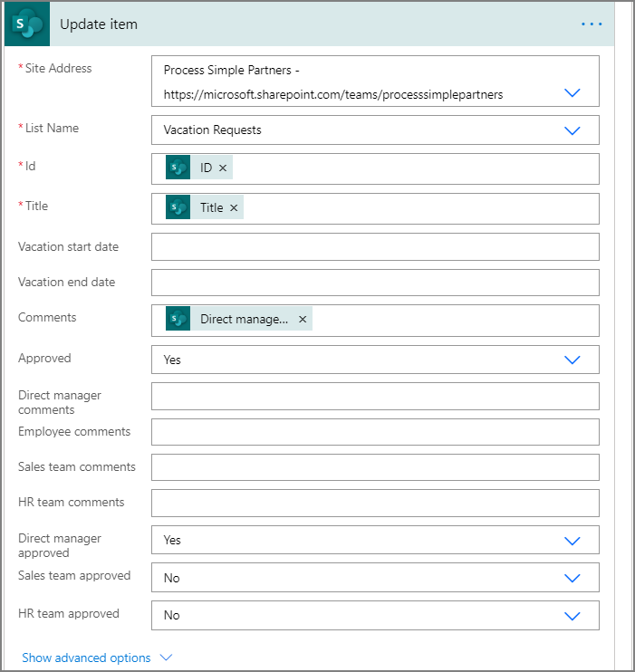Click the Update item header title

pos(99,24)
